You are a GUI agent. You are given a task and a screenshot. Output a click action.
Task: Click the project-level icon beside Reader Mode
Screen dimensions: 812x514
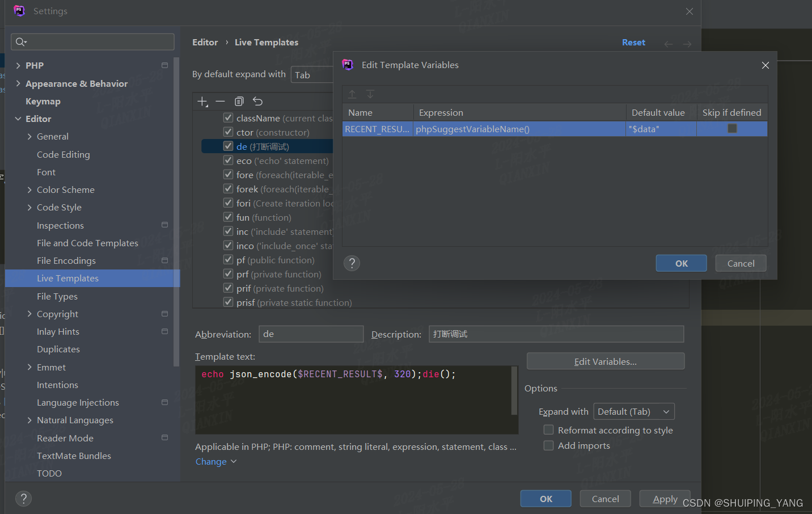coord(165,437)
